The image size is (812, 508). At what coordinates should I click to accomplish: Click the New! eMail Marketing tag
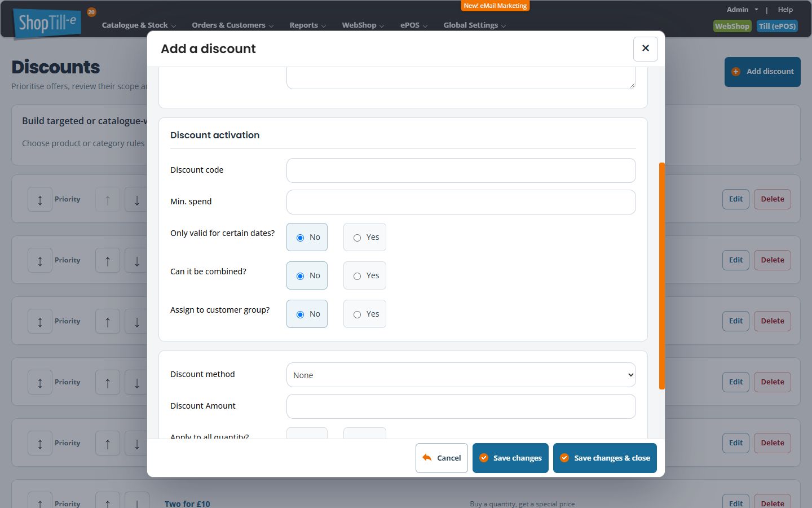(495, 6)
